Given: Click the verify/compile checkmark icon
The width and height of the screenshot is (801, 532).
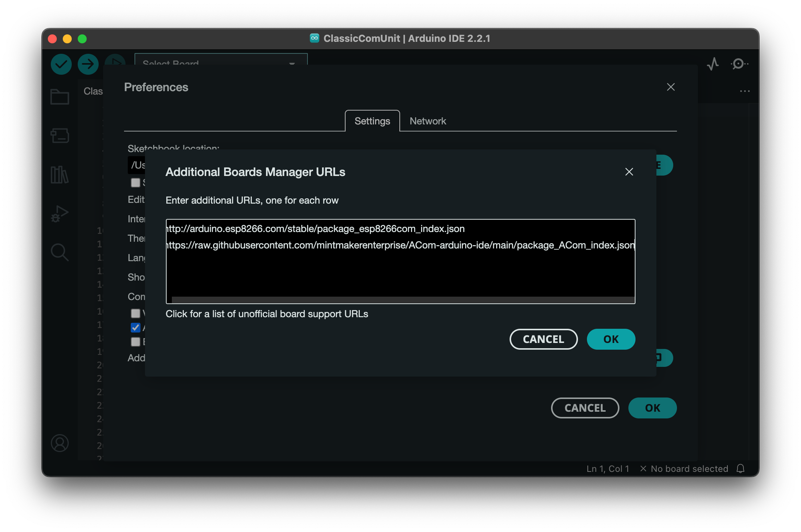Looking at the screenshot, I should pos(62,63).
